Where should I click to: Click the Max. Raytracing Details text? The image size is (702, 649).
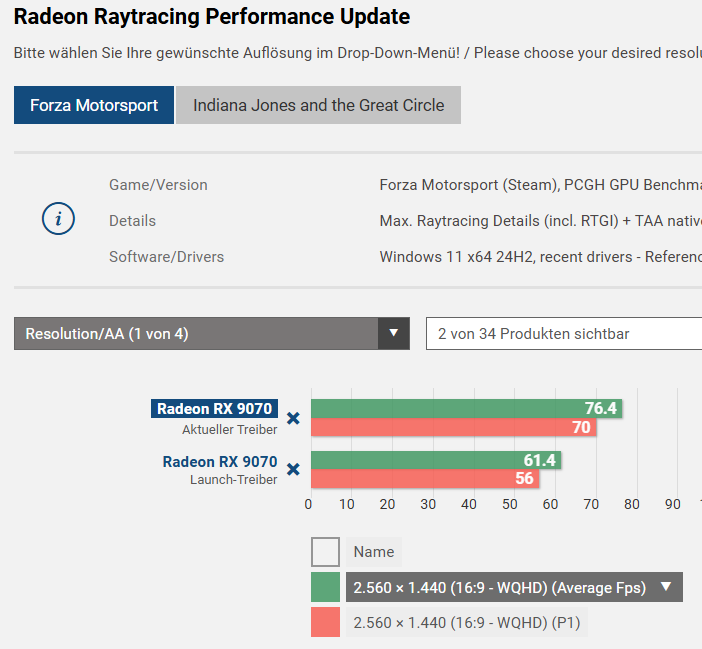pos(540,221)
